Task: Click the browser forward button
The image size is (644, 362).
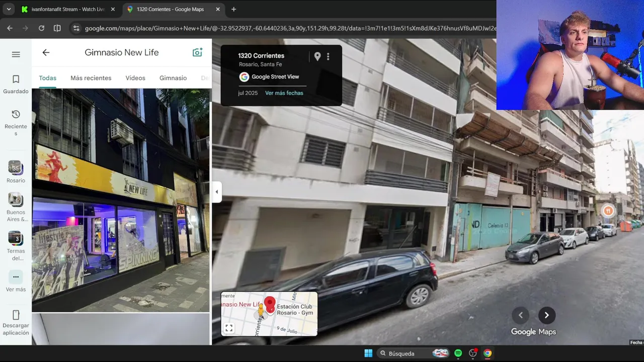Action: click(x=26, y=28)
